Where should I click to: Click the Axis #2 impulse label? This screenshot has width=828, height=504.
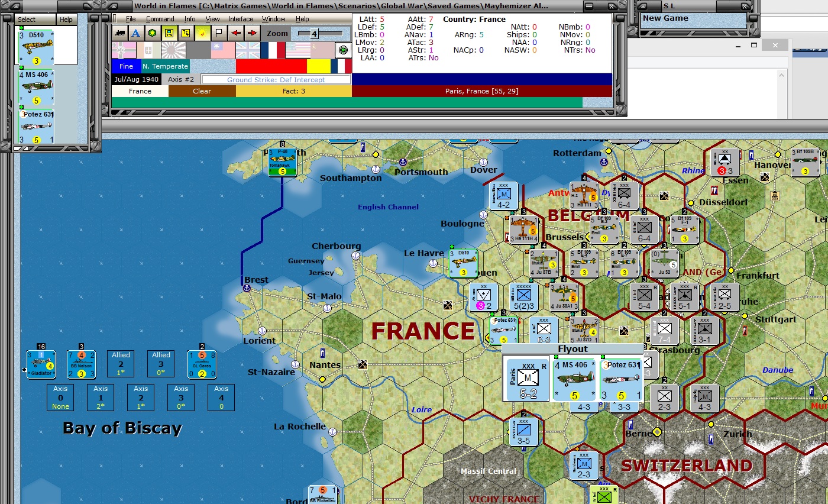tap(181, 79)
